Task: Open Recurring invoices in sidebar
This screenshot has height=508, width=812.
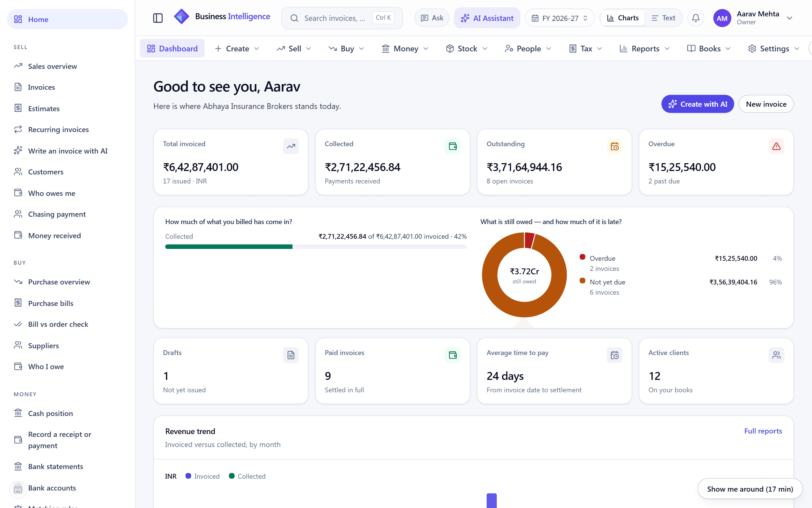Action: coord(67,130)
